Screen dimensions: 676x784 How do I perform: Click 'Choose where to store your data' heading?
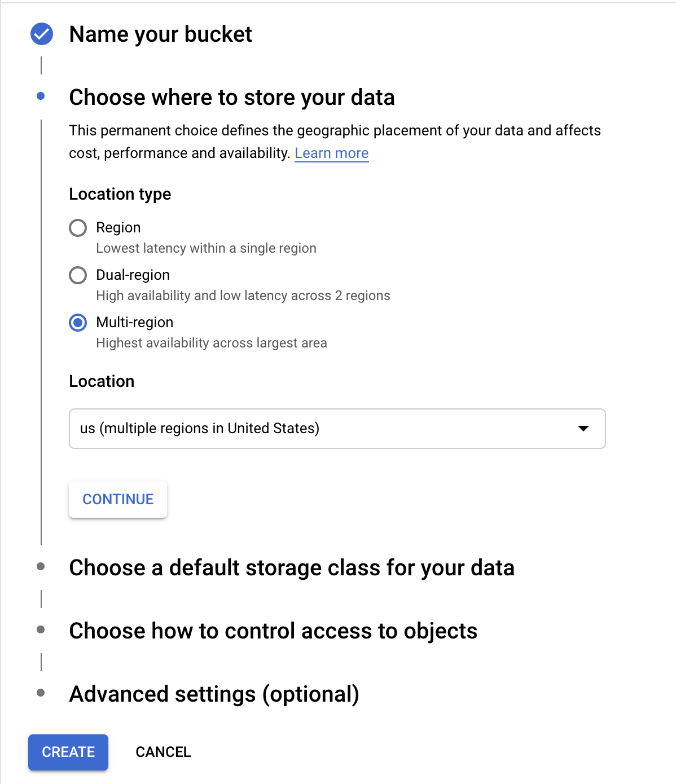(231, 98)
